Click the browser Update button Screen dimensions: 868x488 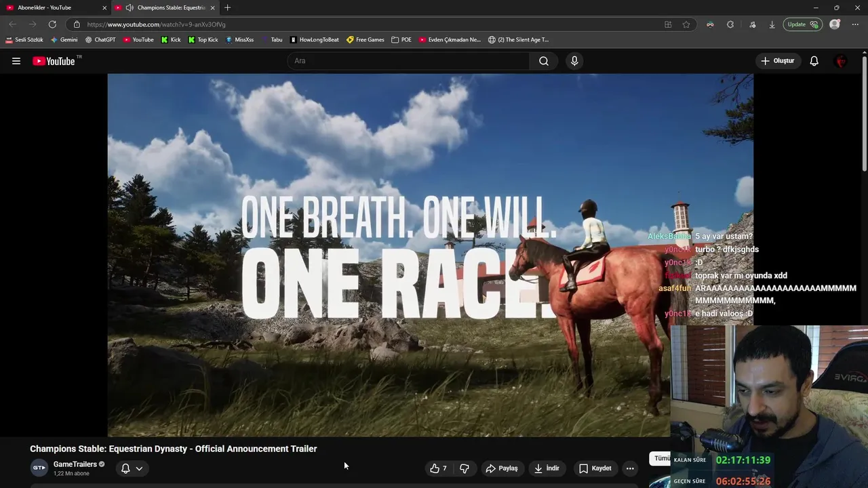[803, 24]
